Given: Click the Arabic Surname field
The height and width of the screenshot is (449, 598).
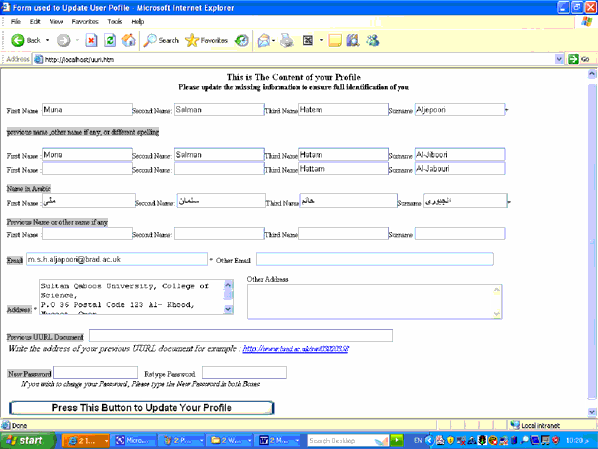Looking at the screenshot, I should tap(465, 201).
